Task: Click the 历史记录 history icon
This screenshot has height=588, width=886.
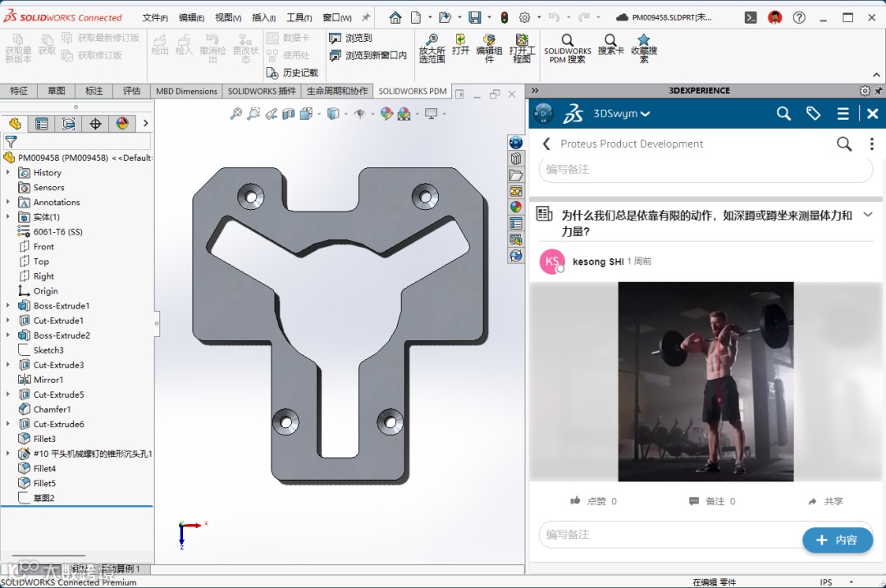Action: click(x=272, y=73)
